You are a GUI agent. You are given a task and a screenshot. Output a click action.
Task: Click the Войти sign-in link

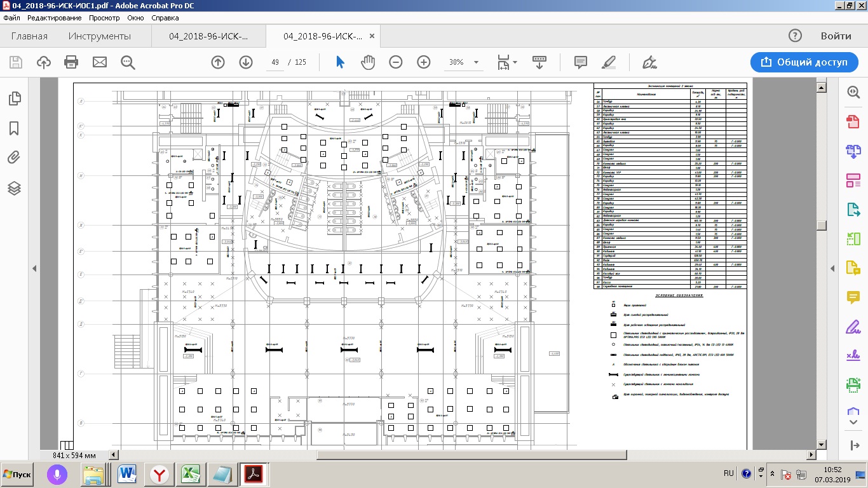tap(836, 36)
